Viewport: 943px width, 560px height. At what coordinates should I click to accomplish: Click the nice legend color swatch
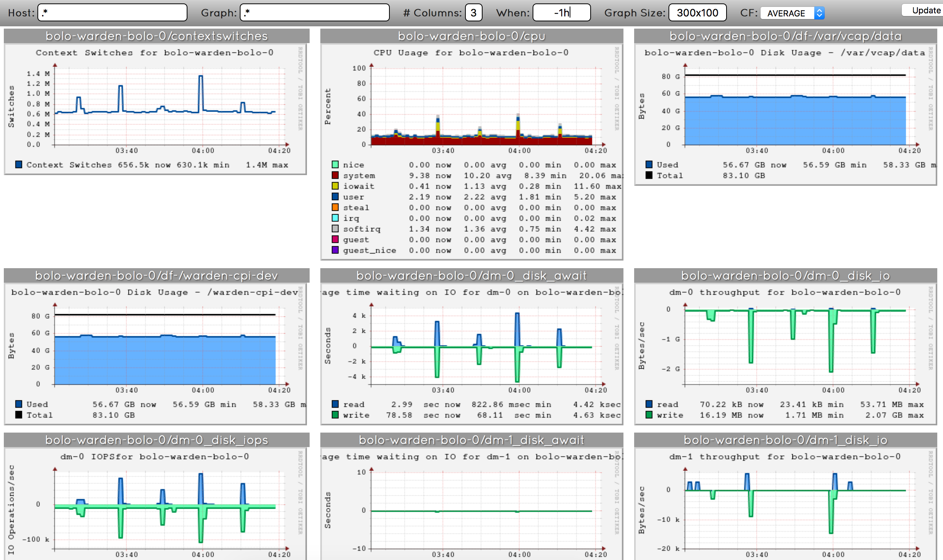[x=335, y=164]
